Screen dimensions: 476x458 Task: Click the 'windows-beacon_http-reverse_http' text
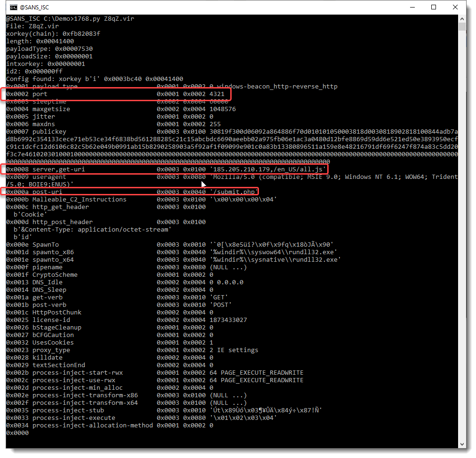tap(277, 87)
